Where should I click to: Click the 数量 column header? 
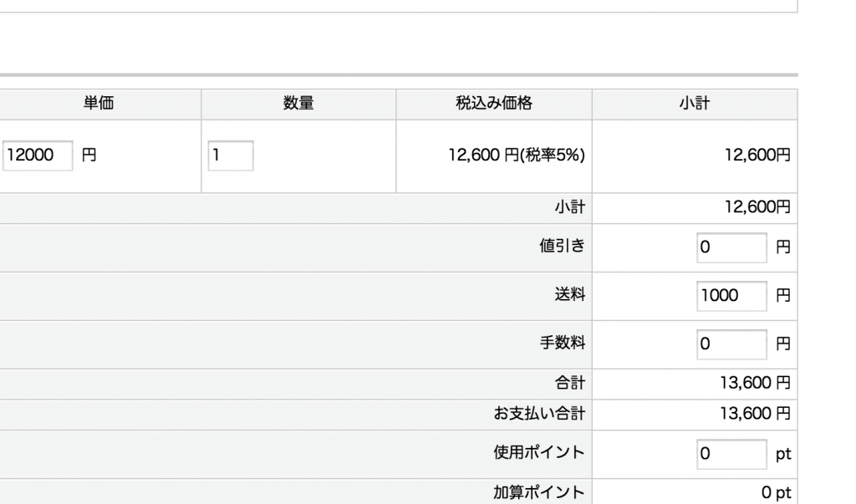click(x=298, y=104)
